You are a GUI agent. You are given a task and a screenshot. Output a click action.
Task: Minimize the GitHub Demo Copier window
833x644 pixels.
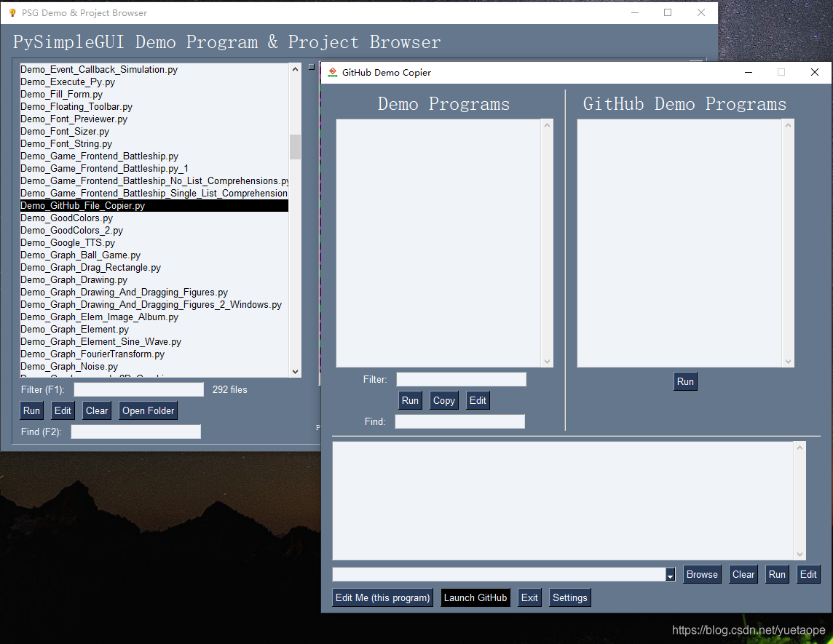pyautogui.click(x=749, y=72)
